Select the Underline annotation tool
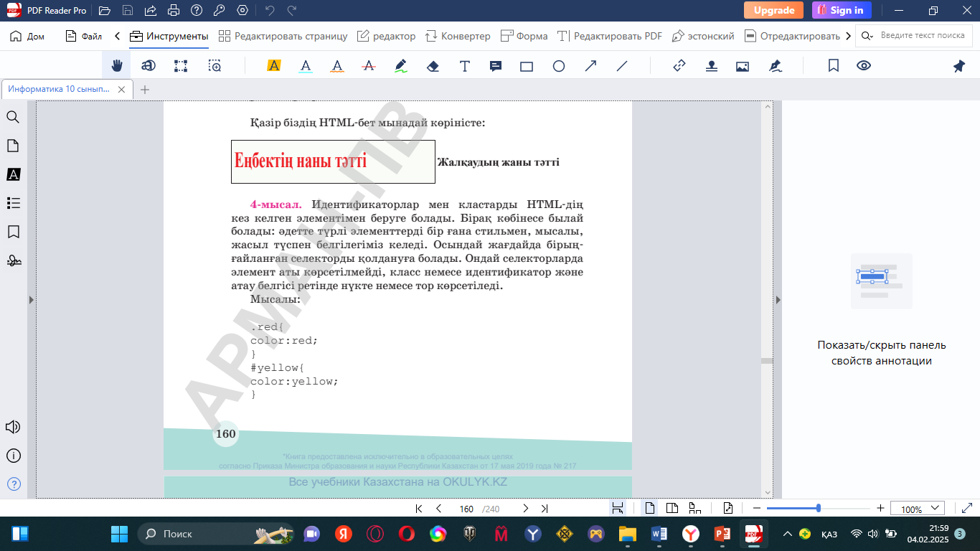 point(306,66)
